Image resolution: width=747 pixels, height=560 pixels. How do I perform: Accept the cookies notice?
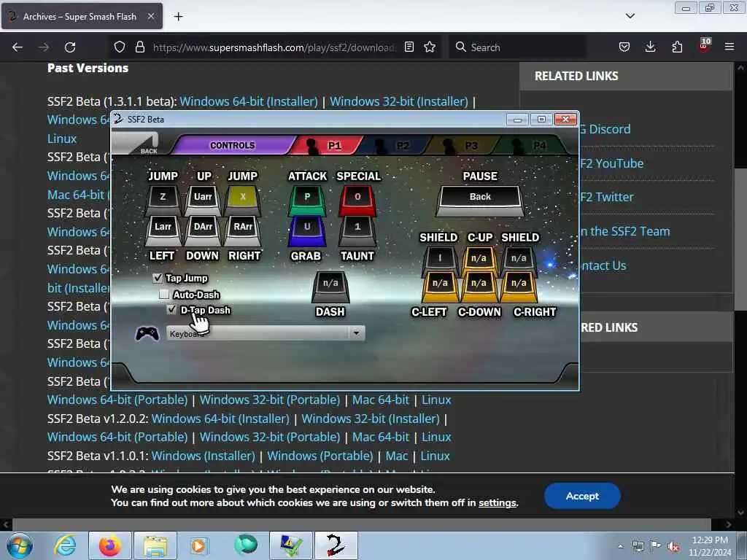pyautogui.click(x=582, y=496)
